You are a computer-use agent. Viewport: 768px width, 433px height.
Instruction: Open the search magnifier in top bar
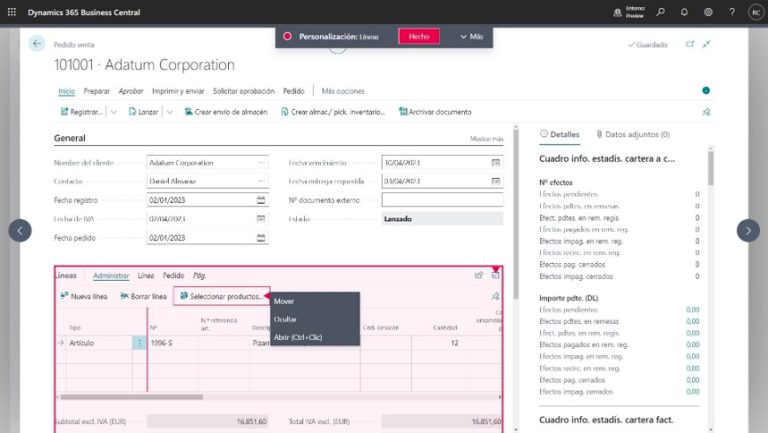click(660, 12)
